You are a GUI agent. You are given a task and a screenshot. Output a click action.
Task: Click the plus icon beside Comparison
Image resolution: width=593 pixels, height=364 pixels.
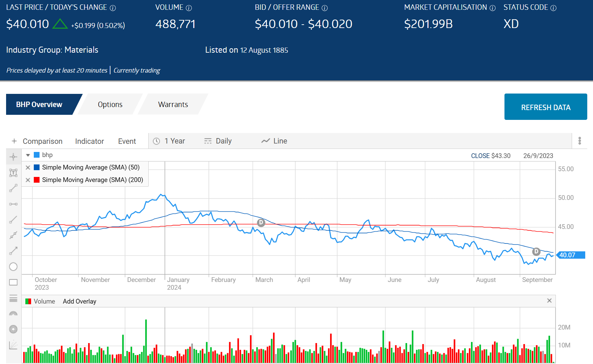coord(14,141)
